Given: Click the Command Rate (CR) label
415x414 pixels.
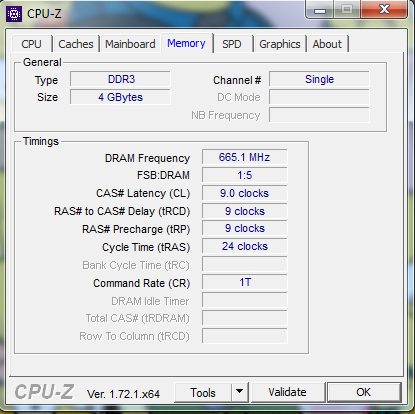Looking at the screenshot, I should 142,283.
